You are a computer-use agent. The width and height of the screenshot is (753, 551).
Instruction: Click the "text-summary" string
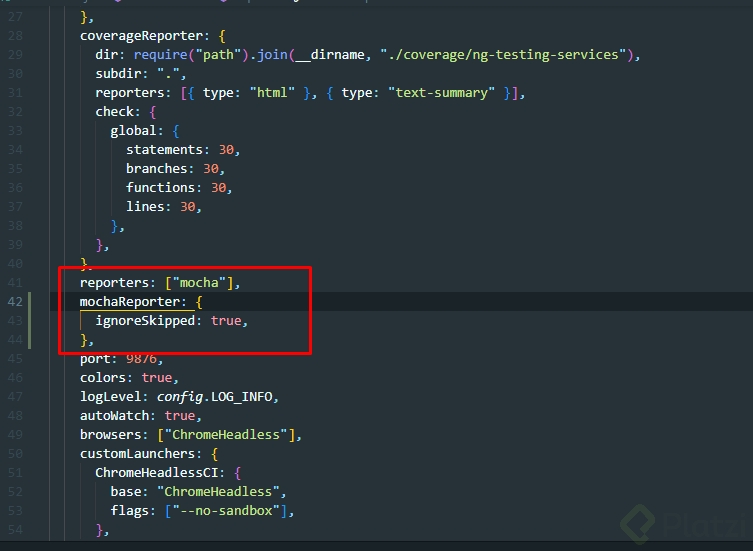441,93
